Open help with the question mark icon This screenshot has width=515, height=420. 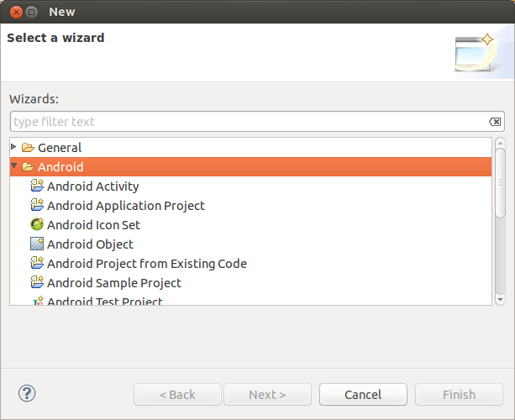(27, 393)
